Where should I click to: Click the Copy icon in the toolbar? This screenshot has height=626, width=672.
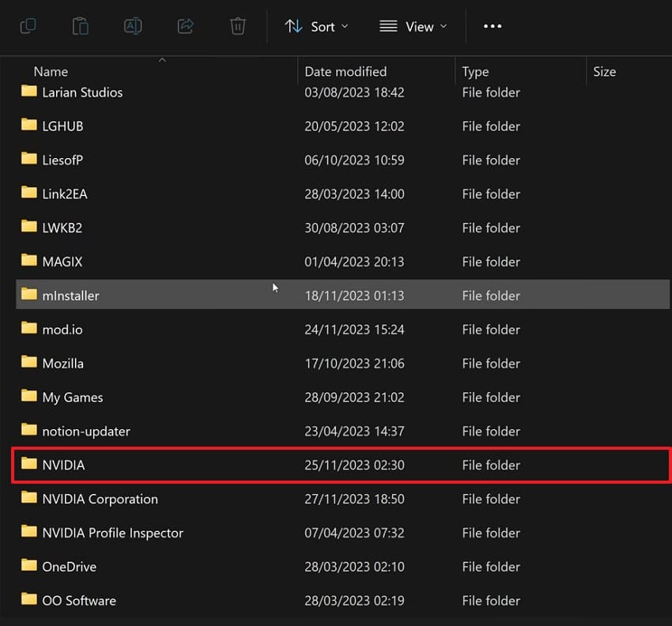pos(28,26)
